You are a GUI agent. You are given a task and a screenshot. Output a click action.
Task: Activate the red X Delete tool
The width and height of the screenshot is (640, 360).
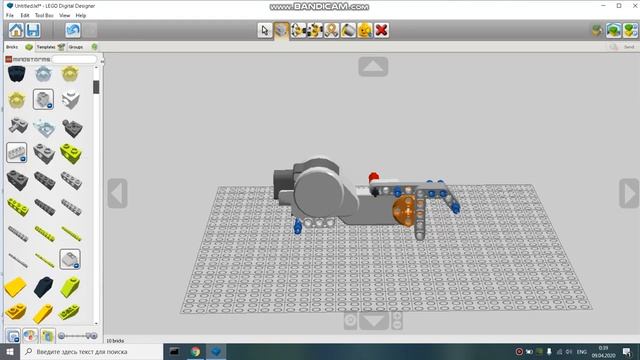pyautogui.click(x=381, y=30)
